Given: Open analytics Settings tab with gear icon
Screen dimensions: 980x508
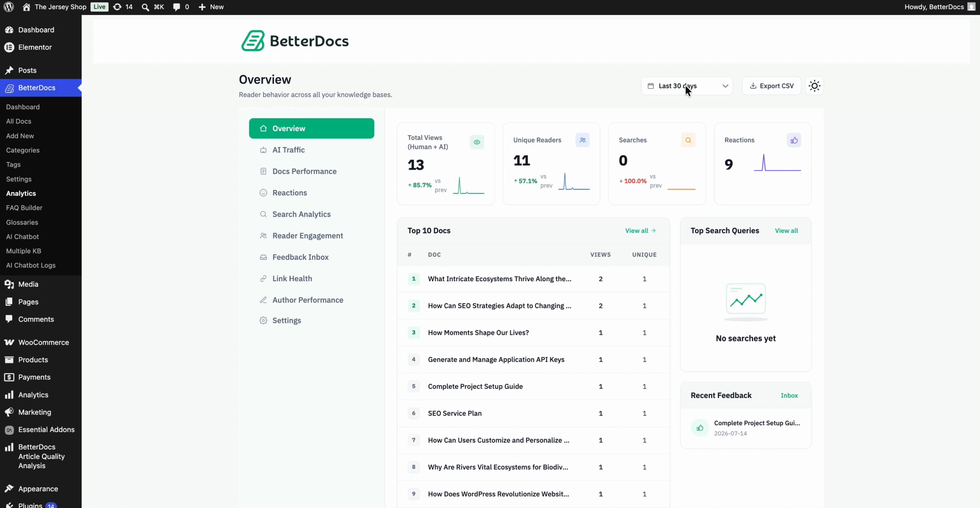Looking at the screenshot, I should 311,320.
